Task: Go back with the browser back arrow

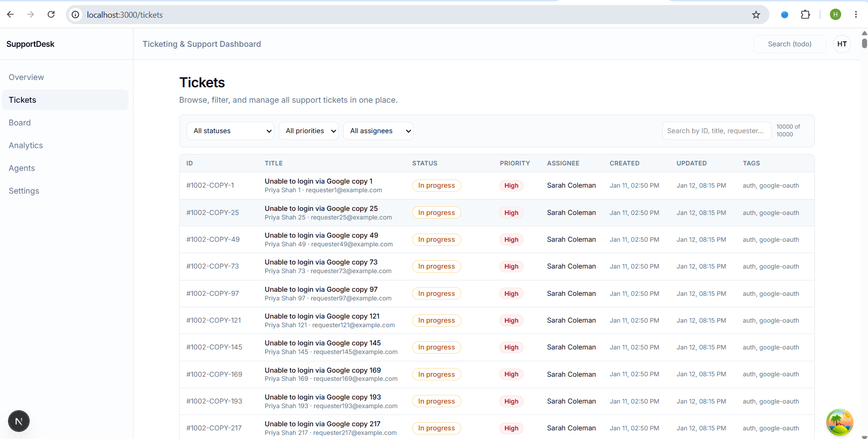Action: coord(10,15)
